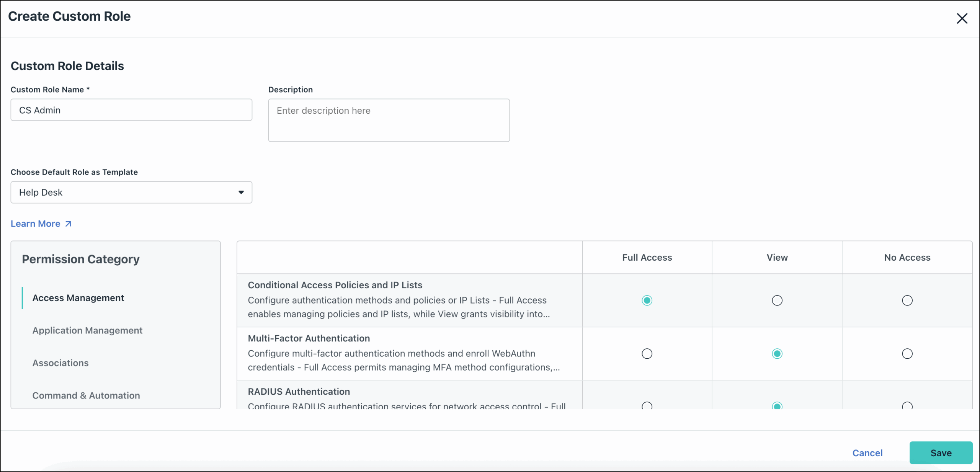
Task: Click the external link arrow beside Learn More
Action: tap(67, 224)
